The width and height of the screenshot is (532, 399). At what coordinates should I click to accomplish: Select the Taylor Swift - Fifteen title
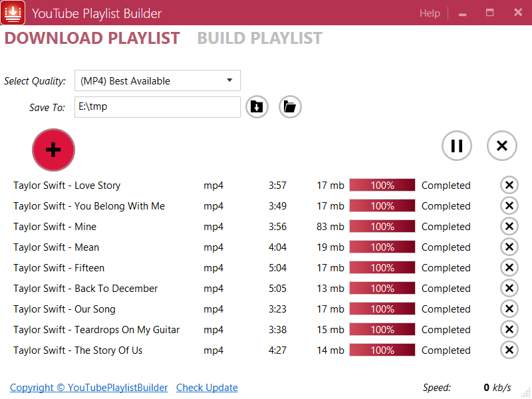59,268
